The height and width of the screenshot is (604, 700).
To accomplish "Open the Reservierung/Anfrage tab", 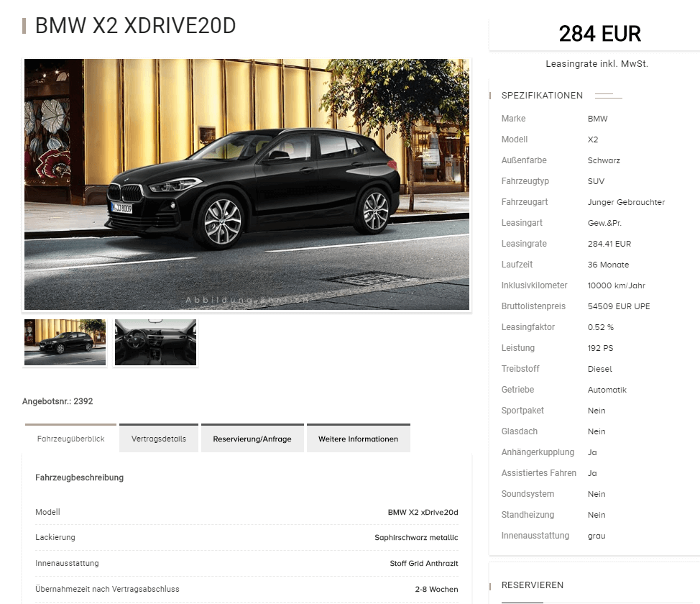I will pos(252,438).
